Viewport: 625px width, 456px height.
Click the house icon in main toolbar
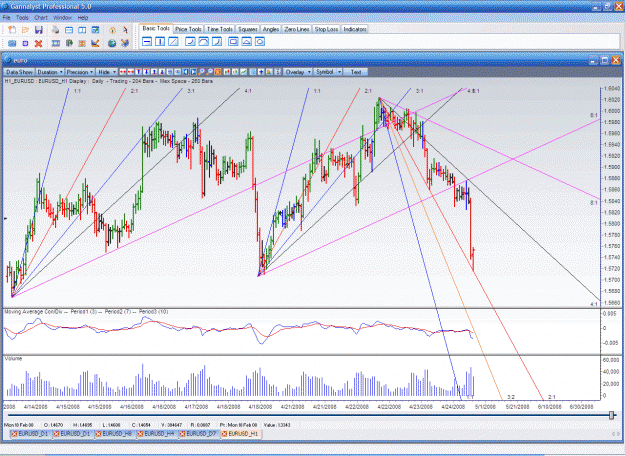tap(112, 30)
